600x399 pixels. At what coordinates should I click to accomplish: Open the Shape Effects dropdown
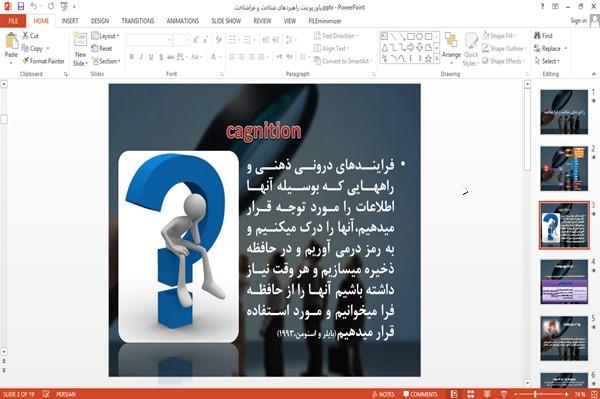pyautogui.click(x=504, y=61)
